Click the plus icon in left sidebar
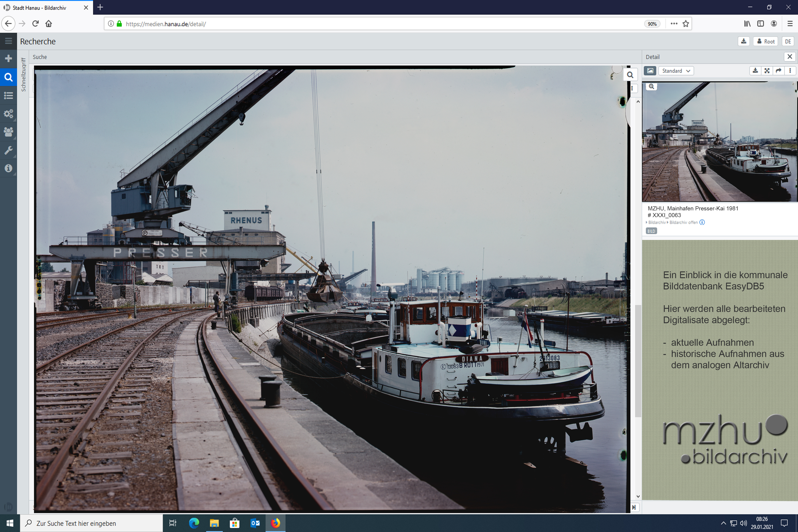Image resolution: width=798 pixels, height=532 pixels. point(9,58)
